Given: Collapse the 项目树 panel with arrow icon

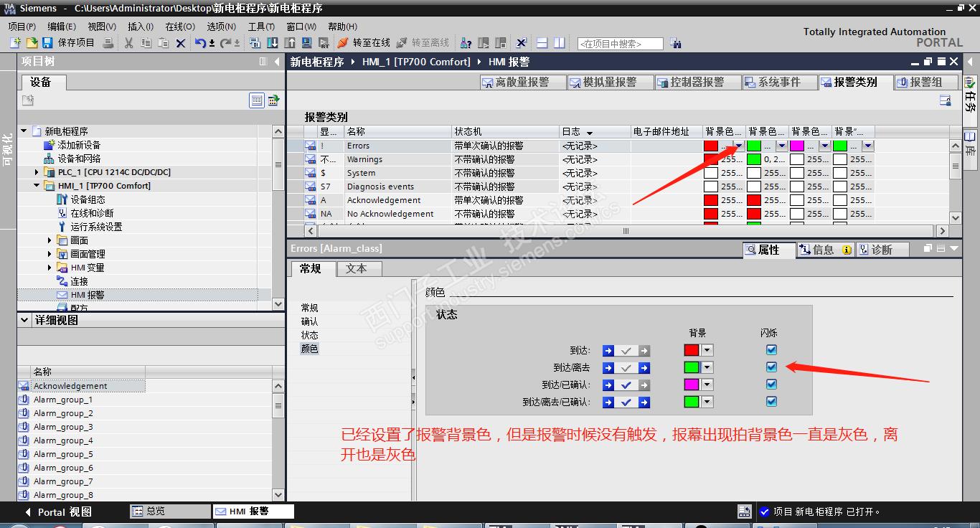Looking at the screenshot, I should 277,62.
